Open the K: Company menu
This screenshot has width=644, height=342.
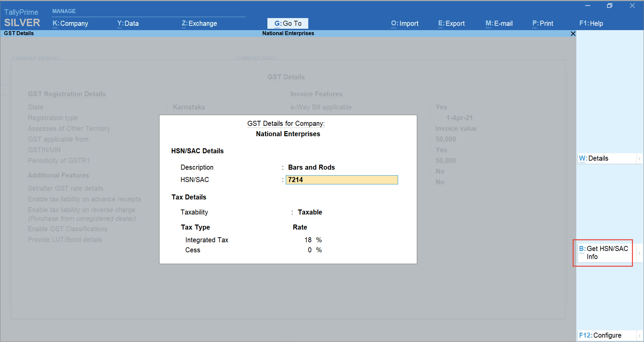pos(70,23)
